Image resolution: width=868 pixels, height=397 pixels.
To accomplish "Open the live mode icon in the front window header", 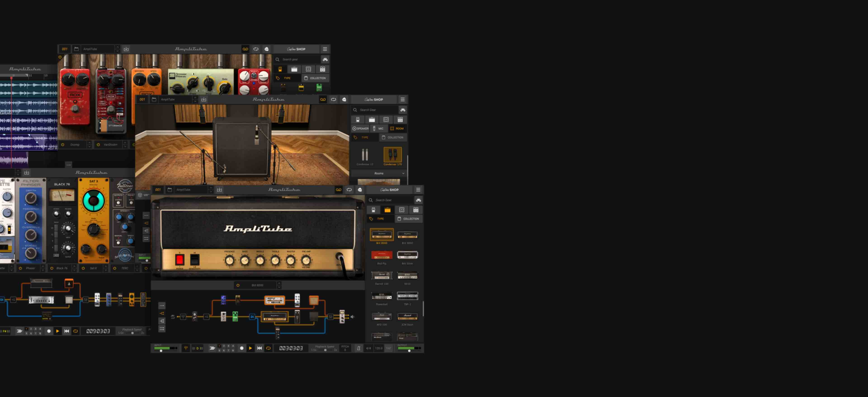I will click(360, 190).
